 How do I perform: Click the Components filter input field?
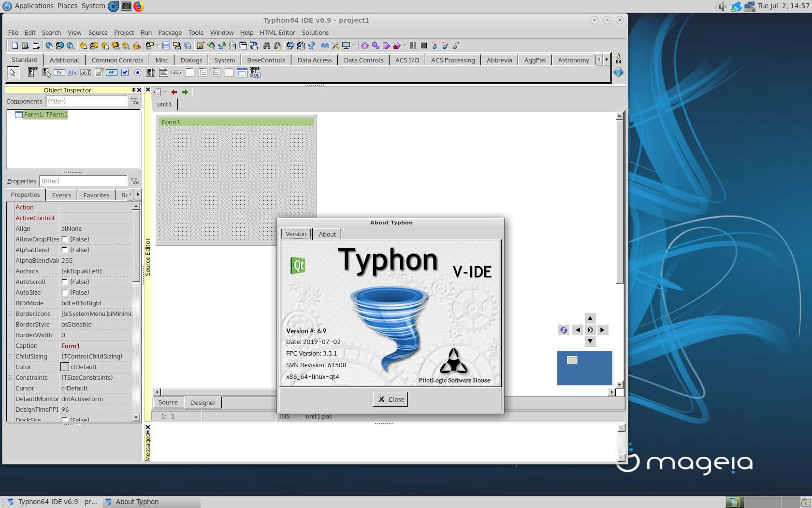87,101
